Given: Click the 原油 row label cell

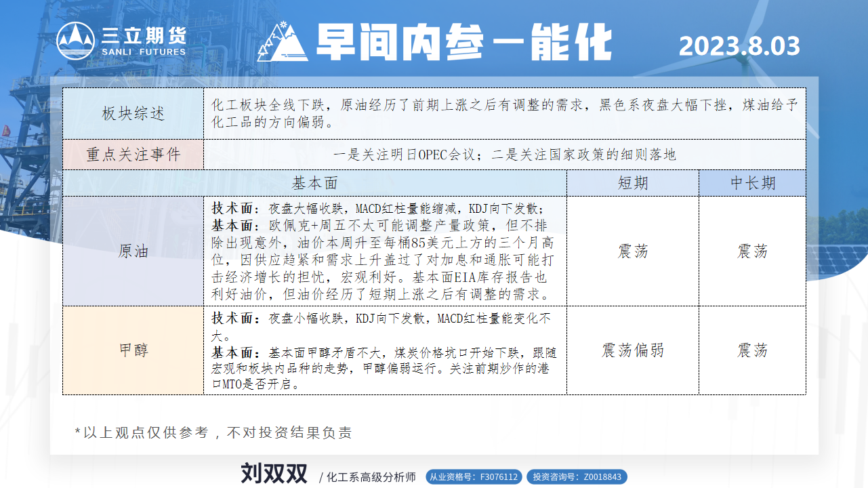Looking at the screenshot, I should point(133,251).
